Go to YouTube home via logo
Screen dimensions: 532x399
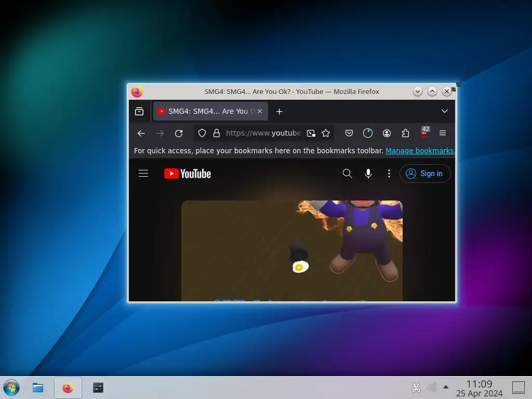tap(187, 174)
